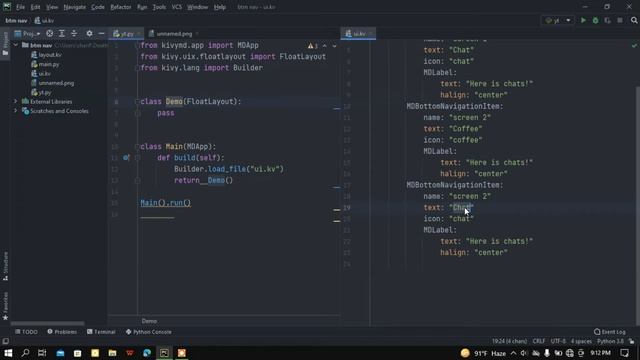Toggle tool window bars icon in status corner
This screenshot has width=640, height=360.
click(x=5, y=341)
